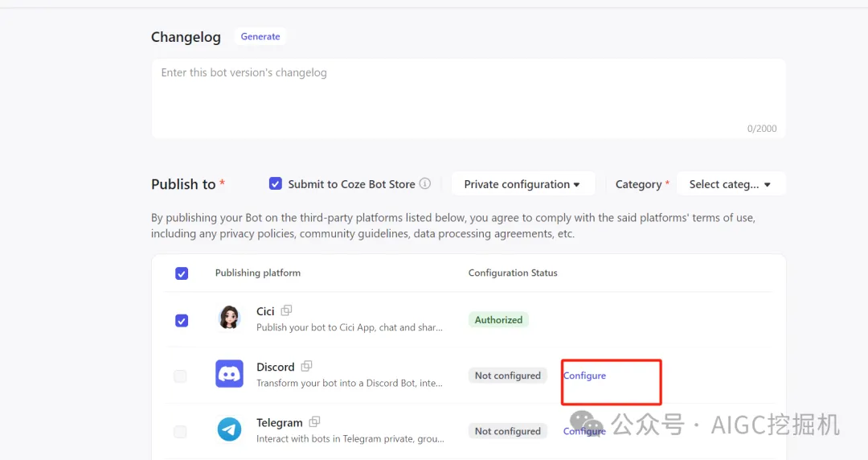
Task: Click the Telegram description text
Action: (x=350, y=439)
